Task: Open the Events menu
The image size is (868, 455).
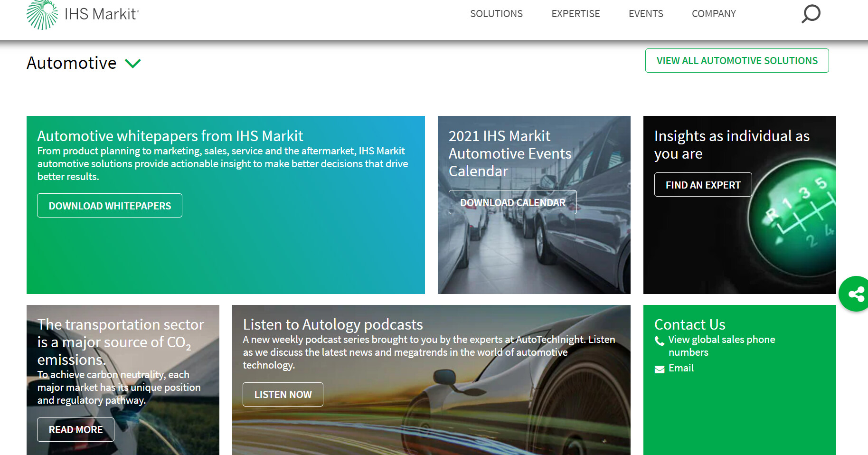Action: [646, 14]
